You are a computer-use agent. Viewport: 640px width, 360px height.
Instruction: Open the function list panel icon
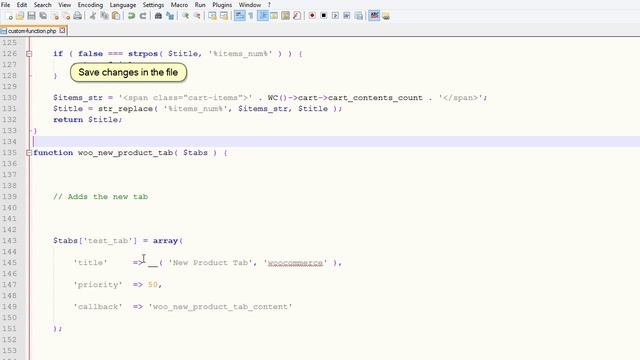tap(297, 16)
